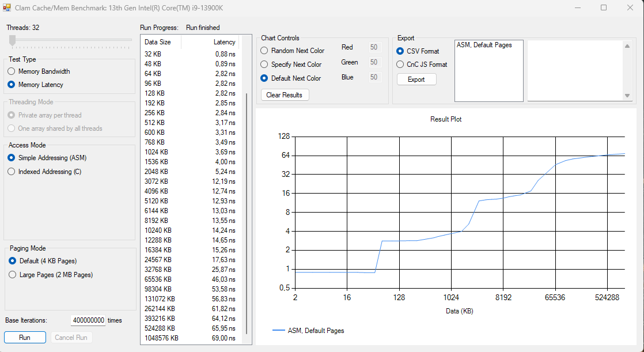Click the export text output box
This screenshot has height=352, width=644.
575,70
